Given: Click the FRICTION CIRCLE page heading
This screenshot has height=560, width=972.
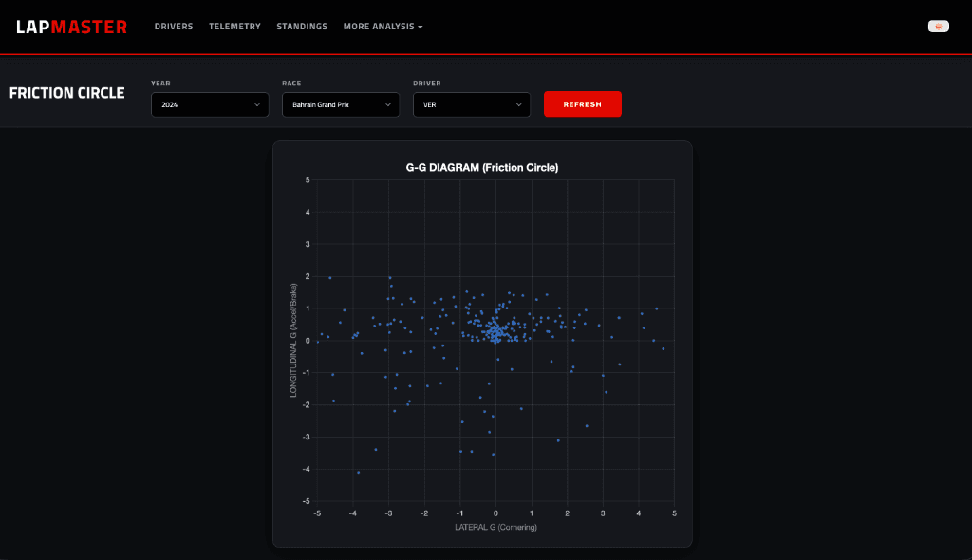Looking at the screenshot, I should click(x=66, y=93).
